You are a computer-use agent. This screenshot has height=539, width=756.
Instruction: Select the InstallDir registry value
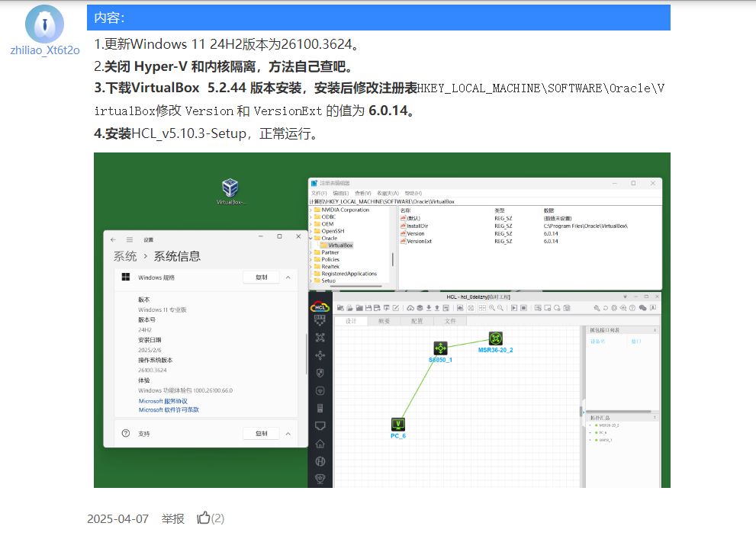pos(414,226)
